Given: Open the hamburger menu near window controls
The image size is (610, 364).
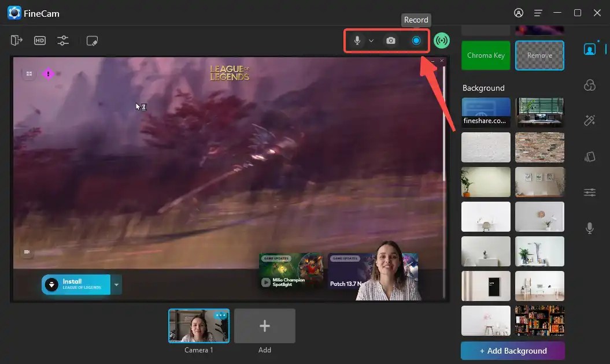Looking at the screenshot, I should (538, 13).
